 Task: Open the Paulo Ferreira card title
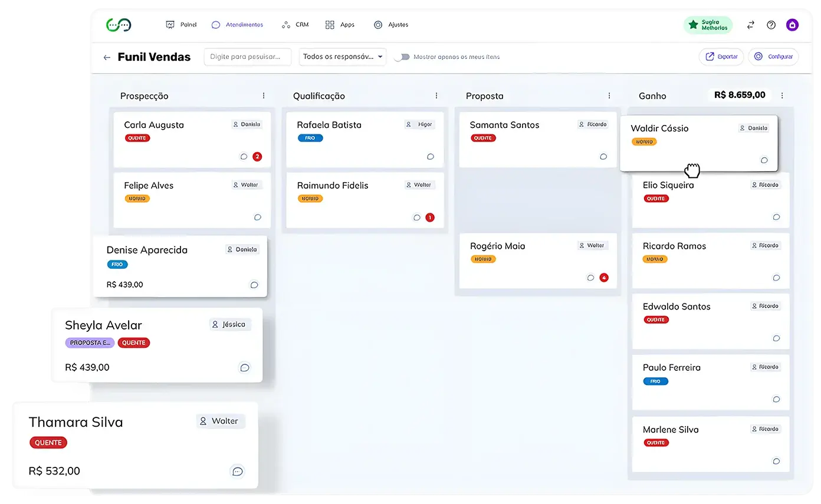coord(672,367)
